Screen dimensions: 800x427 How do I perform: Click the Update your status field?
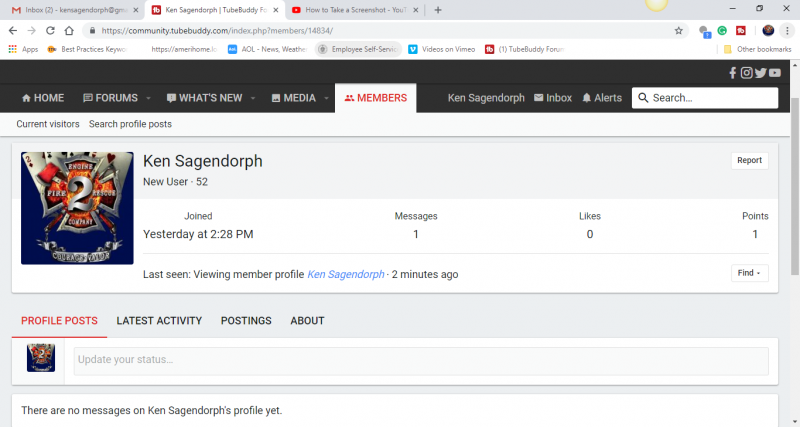[x=420, y=360]
